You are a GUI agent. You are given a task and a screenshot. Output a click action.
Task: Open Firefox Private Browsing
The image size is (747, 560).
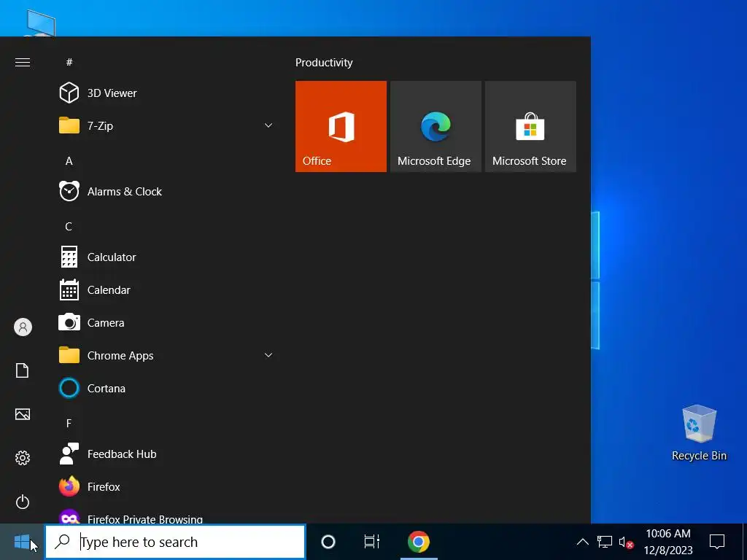point(167,516)
